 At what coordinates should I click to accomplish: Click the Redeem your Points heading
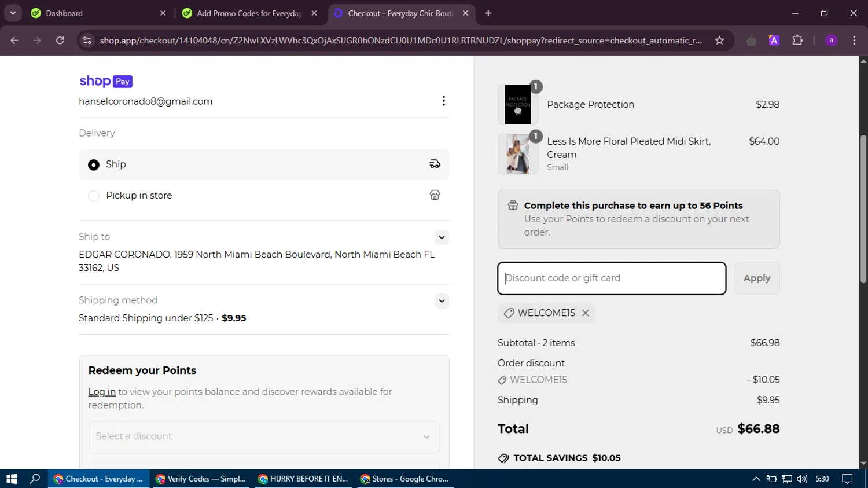(x=142, y=370)
